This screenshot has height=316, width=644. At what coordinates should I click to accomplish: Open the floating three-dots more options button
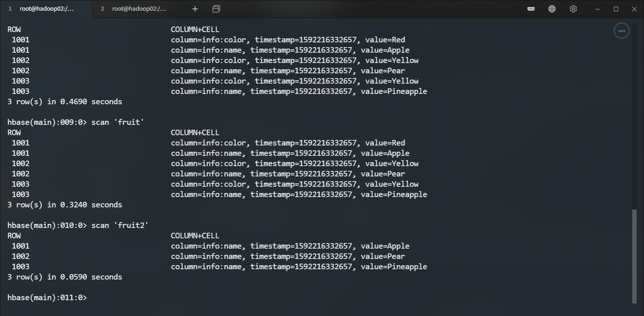pos(622,31)
